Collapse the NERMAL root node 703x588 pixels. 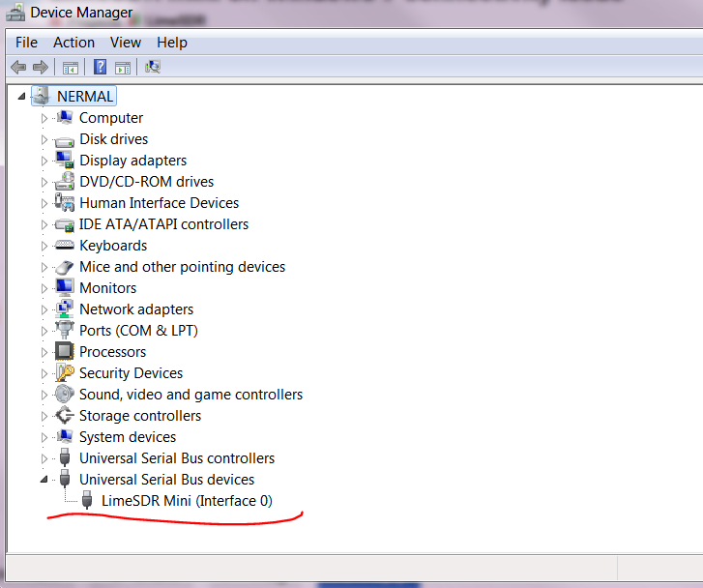pyautogui.click(x=21, y=96)
